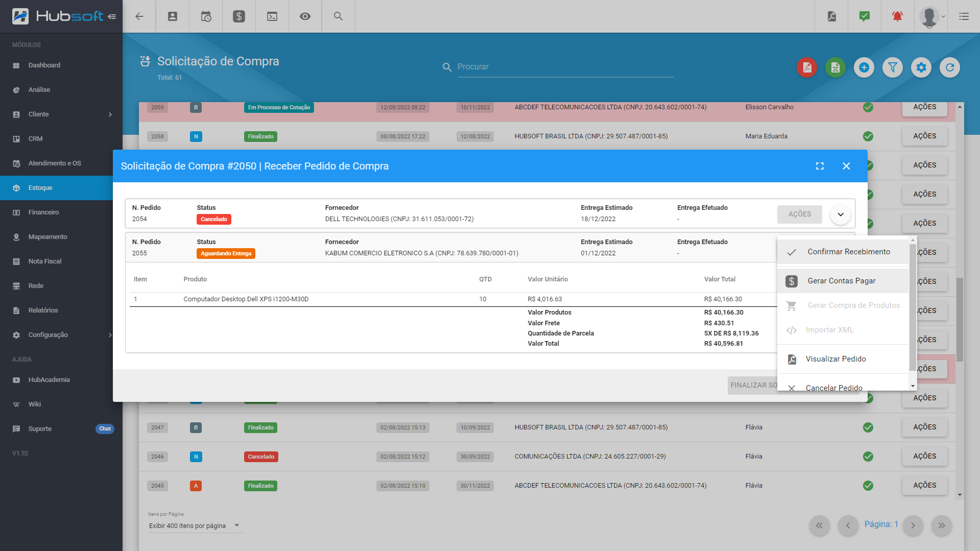Select Confirmar Recebimento menu option
The height and width of the screenshot is (551, 980).
pyautogui.click(x=843, y=252)
